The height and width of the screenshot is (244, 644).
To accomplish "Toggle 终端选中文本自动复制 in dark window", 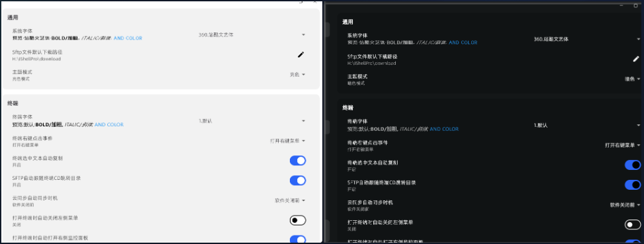I will (x=633, y=165).
